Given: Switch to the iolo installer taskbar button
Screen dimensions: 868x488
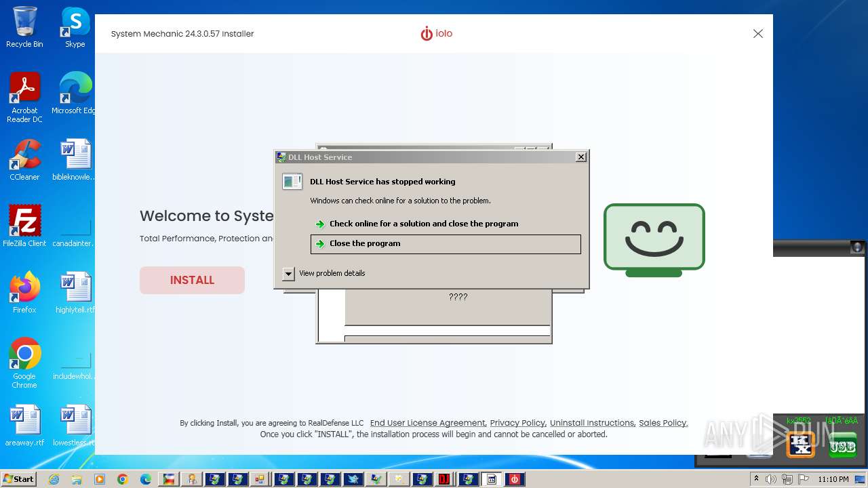Looking at the screenshot, I should point(513,479).
